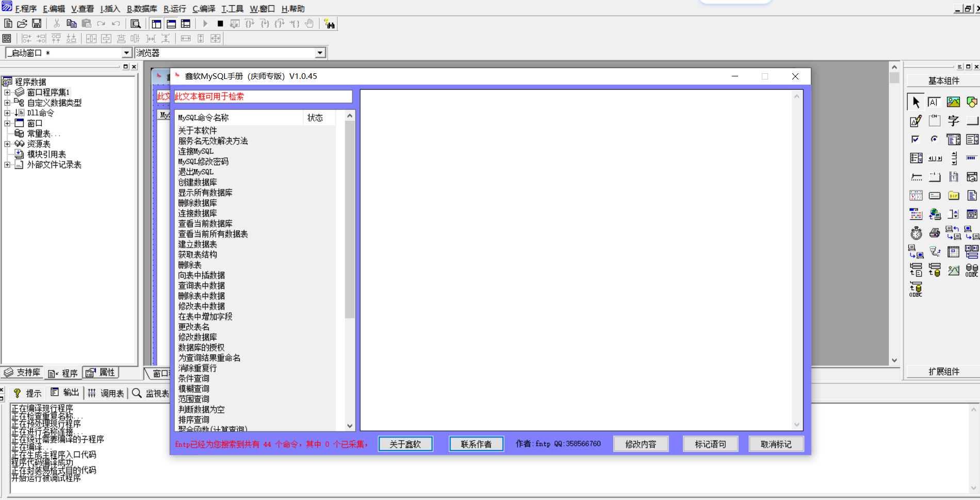
Task: Switch to the 属性 tab
Action: pyautogui.click(x=101, y=373)
